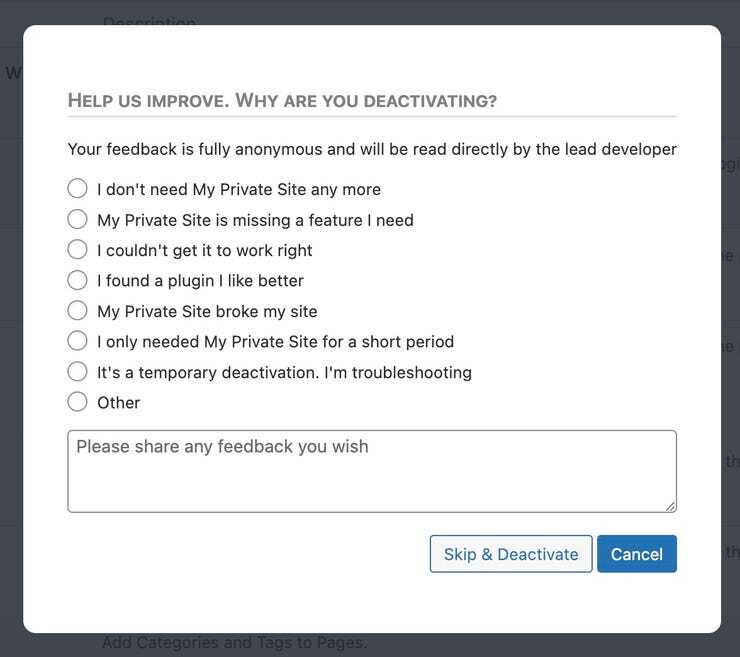The height and width of the screenshot is (657, 740).
Task: Pick "I found a plugin I like better" radio button
Action: (77, 281)
